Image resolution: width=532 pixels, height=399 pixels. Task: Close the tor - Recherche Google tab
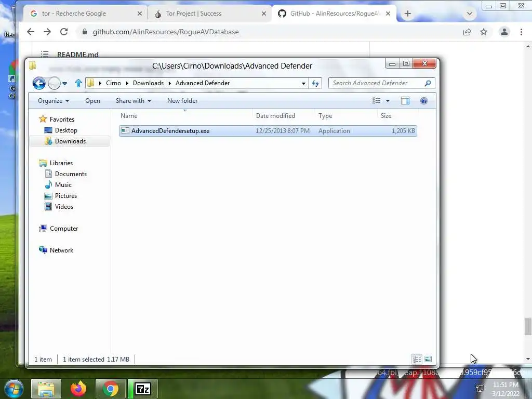(x=140, y=14)
